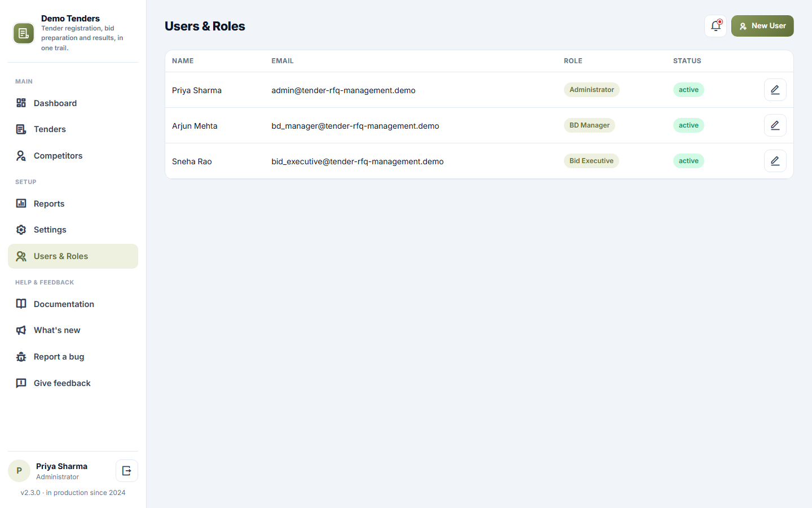
Task: Open Competitors in the sidebar
Action: 73,156
